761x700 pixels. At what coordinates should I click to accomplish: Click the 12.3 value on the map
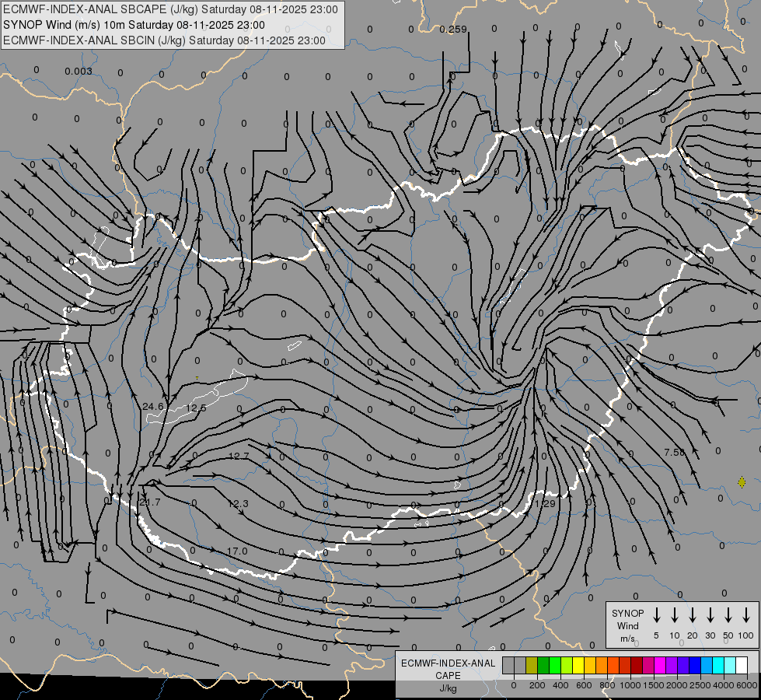coord(239,504)
